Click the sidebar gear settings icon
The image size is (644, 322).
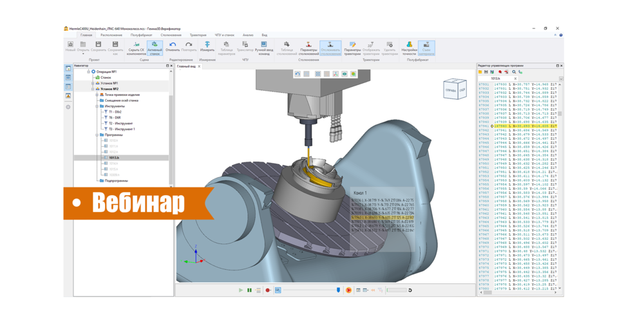(68, 107)
